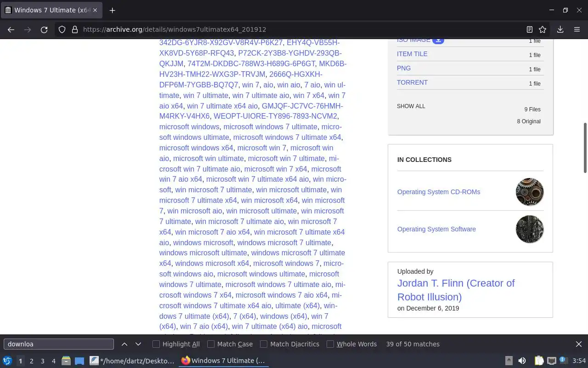This screenshot has width=588, height=368.
Task: Open the volume control in tray
Action: [522, 361]
